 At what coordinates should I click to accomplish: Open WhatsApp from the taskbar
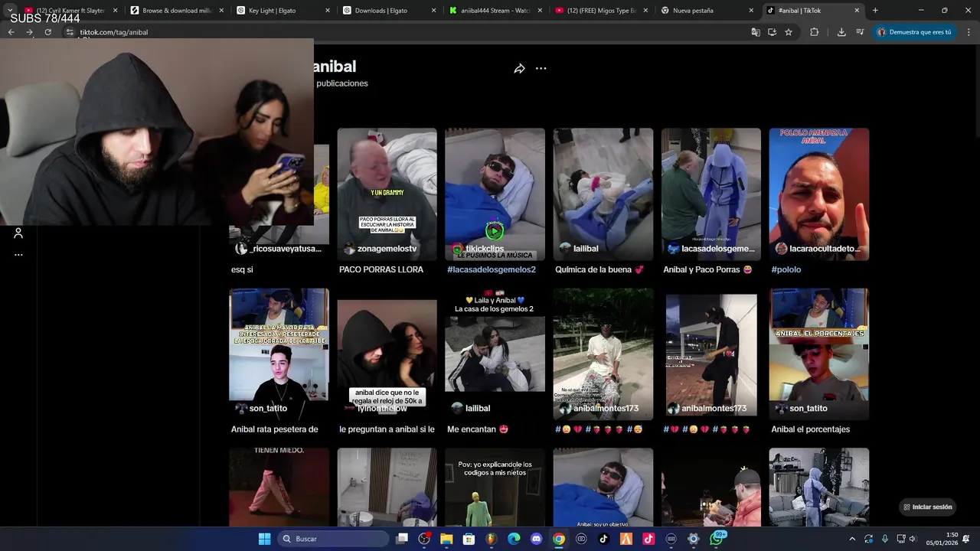coord(717,539)
